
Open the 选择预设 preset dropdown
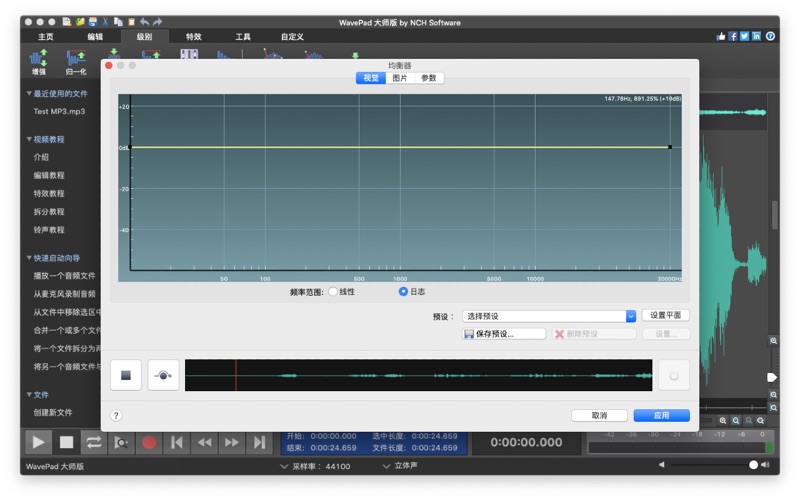click(x=548, y=316)
